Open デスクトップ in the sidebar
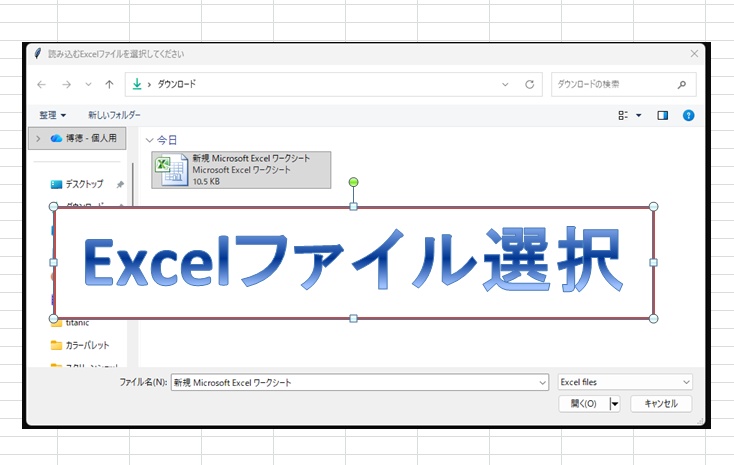The image size is (734, 465). tap(84, 184)
